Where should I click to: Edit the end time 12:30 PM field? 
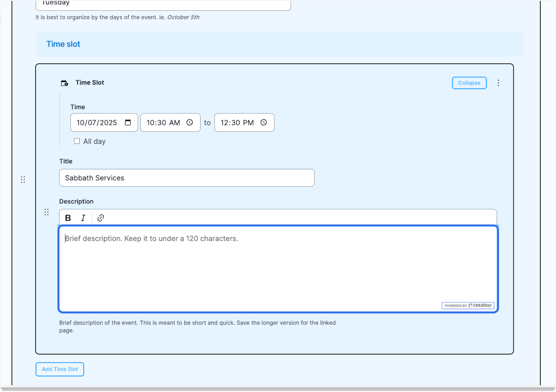coord(244,123)
